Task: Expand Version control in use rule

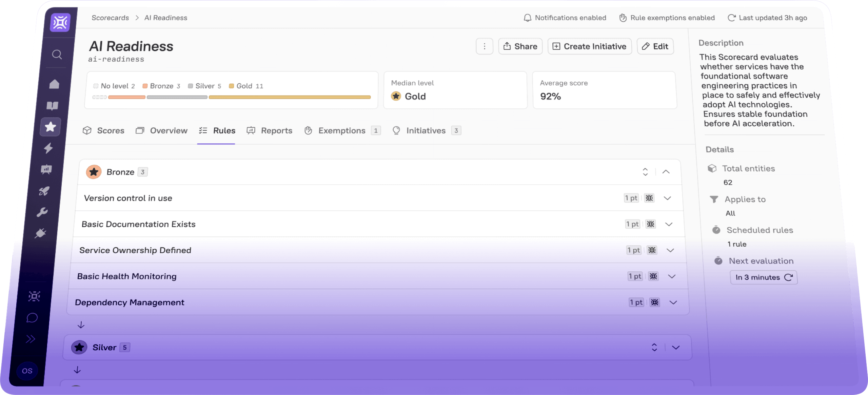Action: click(667, 198)
